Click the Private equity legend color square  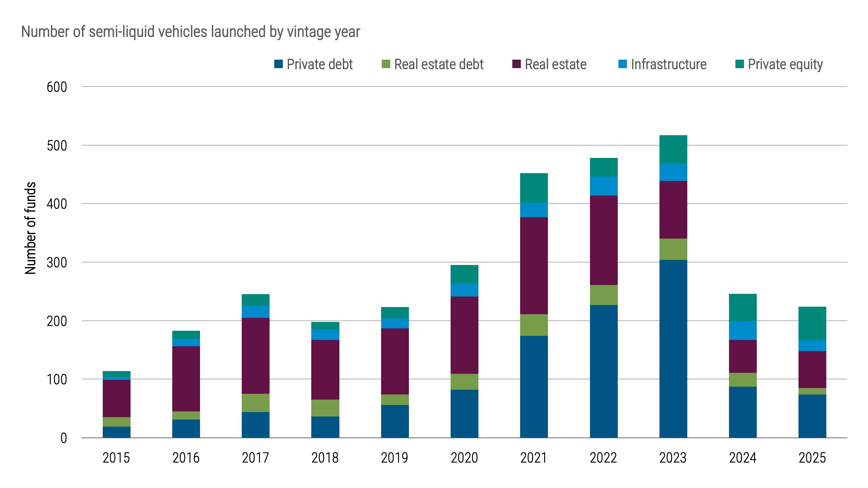(739, 64)
